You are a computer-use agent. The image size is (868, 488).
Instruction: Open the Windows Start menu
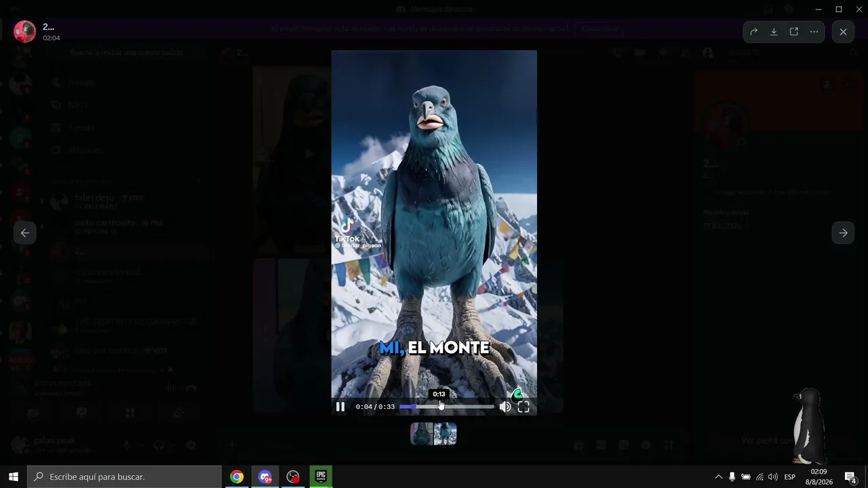14,476
